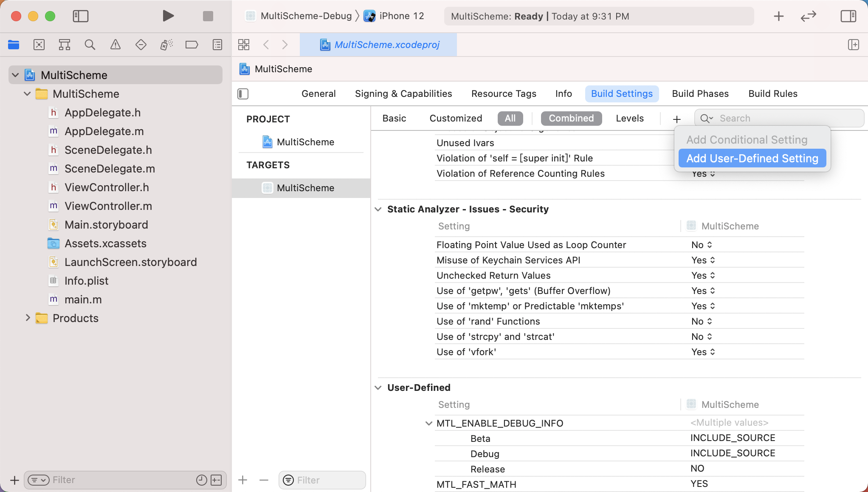Screen dimensions: 868x492
Task: Open the Source Control navigator icon
Action: coord(39,45)
